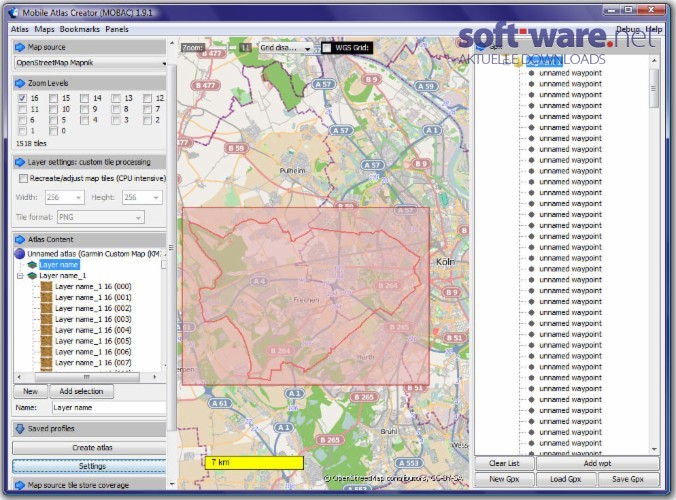Image resolution: width=676 pixels, height=500 pixels.
Task: Collapse the Layer name_1 tree node
Action: click(x=20, y=275)
